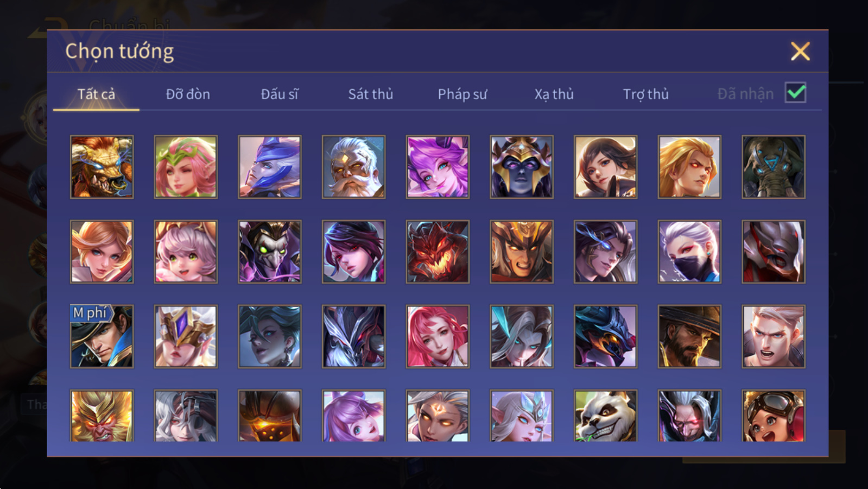
Task: Show the Pháp sư heroes tab
Action: tap(462, 94)
